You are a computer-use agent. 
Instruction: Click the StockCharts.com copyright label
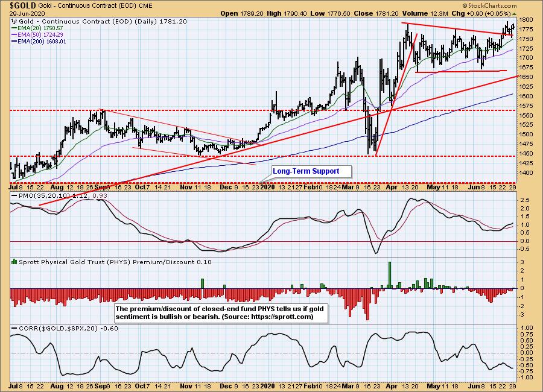coord(490,5)
